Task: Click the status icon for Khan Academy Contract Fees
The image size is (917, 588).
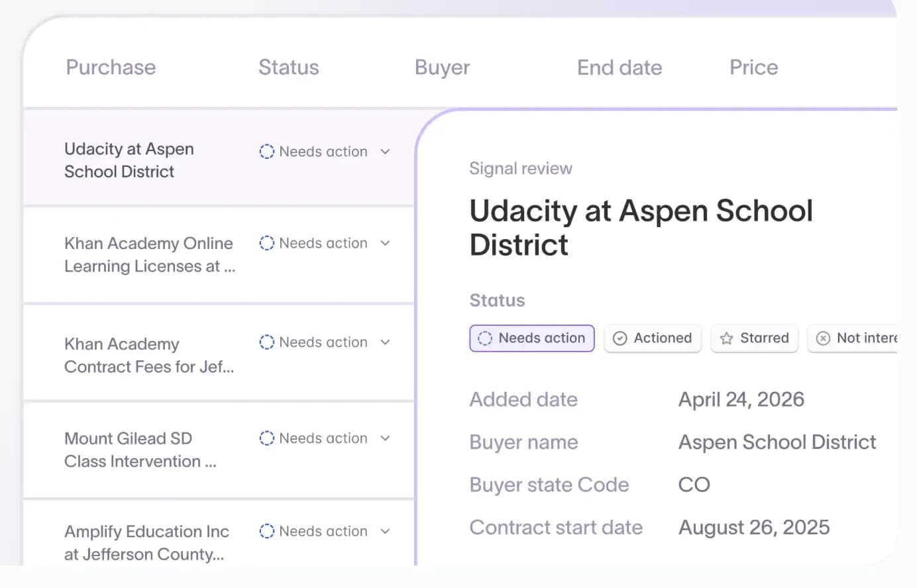Action: 266,342
